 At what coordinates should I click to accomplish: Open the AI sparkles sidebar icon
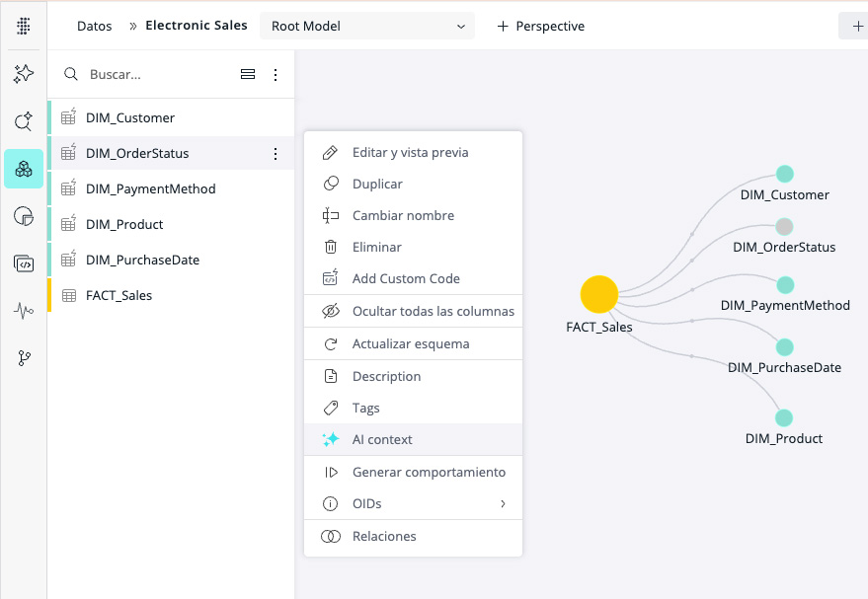point(24,74)
